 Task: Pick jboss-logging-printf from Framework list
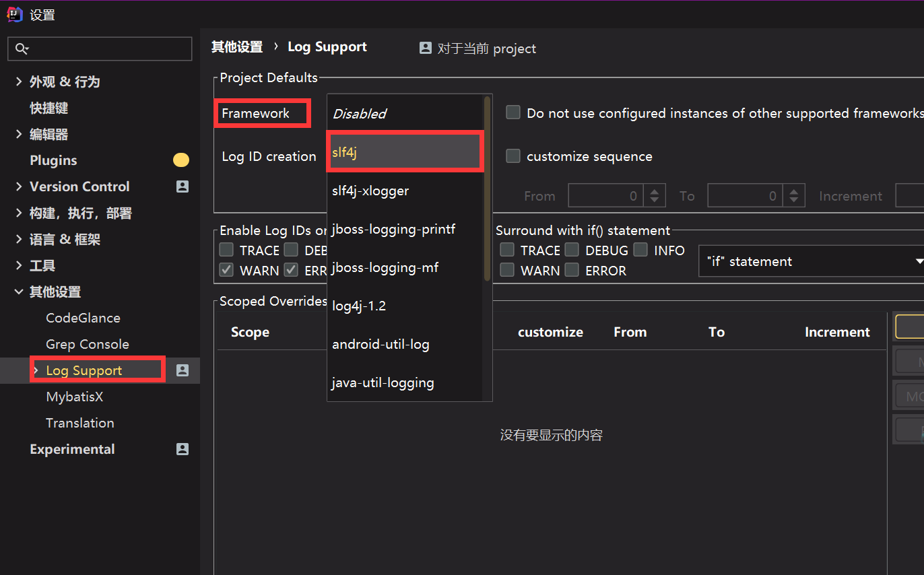point(405,229)
